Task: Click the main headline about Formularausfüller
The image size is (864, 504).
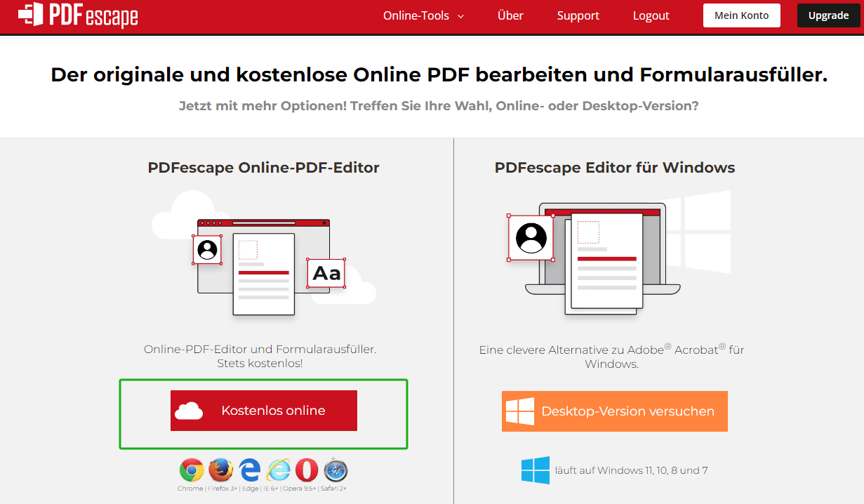Action: 439,75
